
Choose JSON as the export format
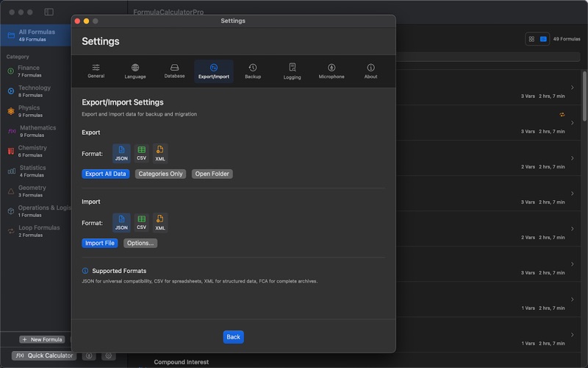coord(121,153)
